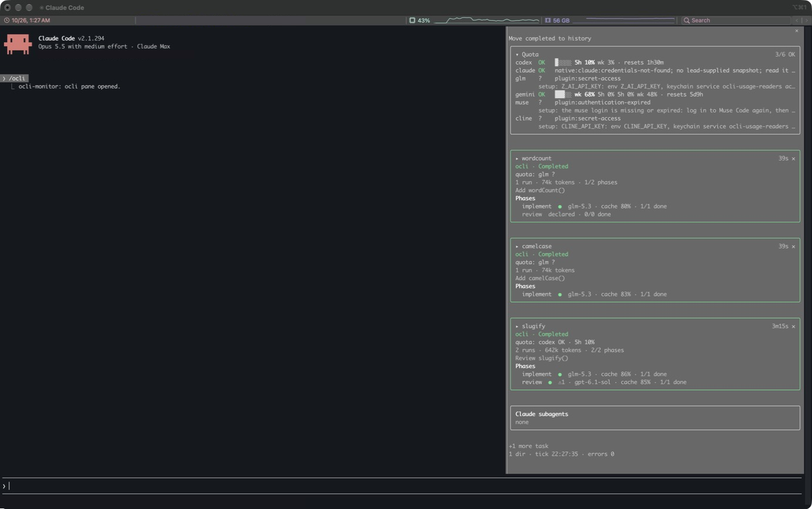Dismiss the camelcase task card
Image resolution: width=812 pixels, height=509 pixels.
coord(794,246)
